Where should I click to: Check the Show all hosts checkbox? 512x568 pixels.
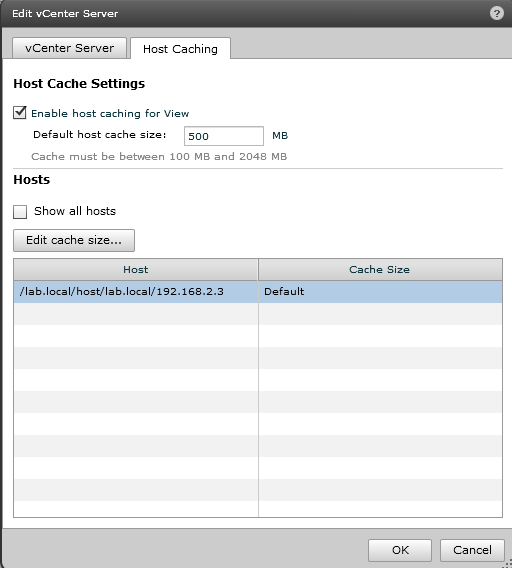pos(20,212)
